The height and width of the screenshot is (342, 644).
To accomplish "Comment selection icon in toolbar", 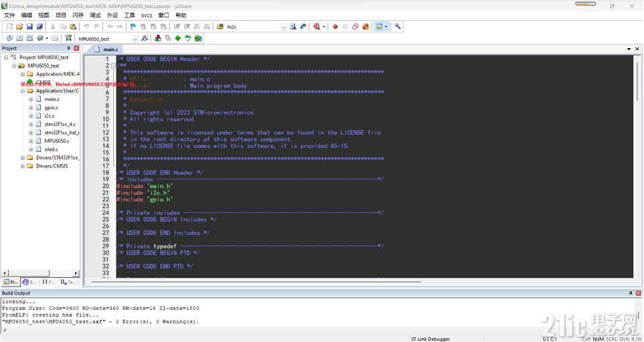I will [x=197, y=27].
